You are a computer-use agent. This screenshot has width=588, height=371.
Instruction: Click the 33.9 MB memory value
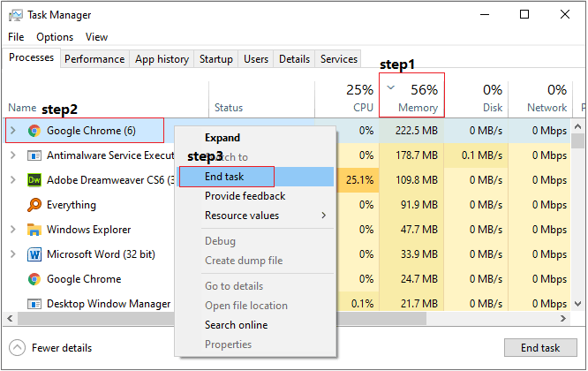[x=418, y=254]
